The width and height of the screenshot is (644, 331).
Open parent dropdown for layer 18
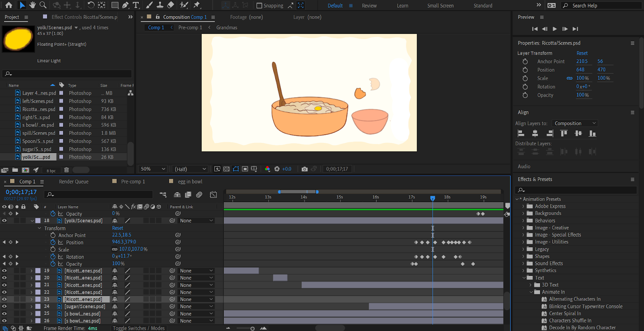click(x=196, y=221)
